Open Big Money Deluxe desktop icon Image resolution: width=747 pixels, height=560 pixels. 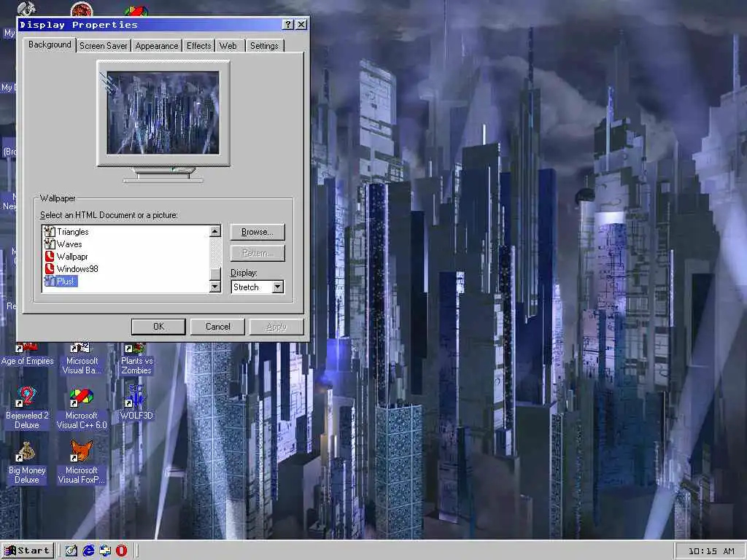coord(27,463)
